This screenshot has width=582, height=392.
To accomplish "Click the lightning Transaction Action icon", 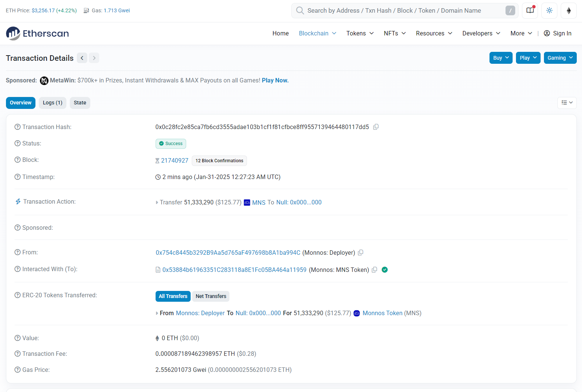I will click(x=18, y=201).
